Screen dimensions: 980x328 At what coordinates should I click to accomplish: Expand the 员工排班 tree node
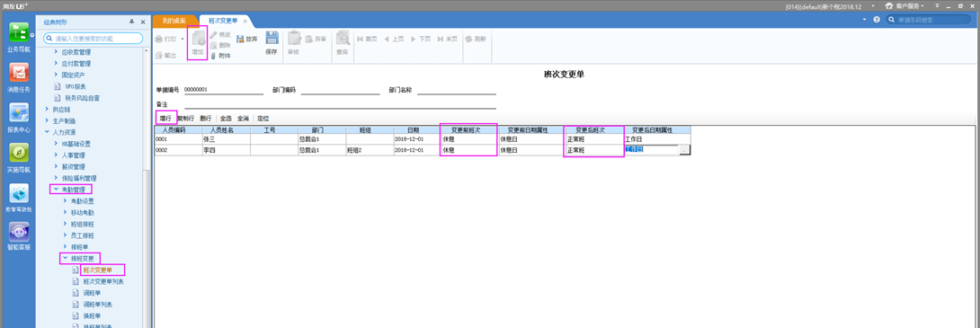[x=65, y=235]
